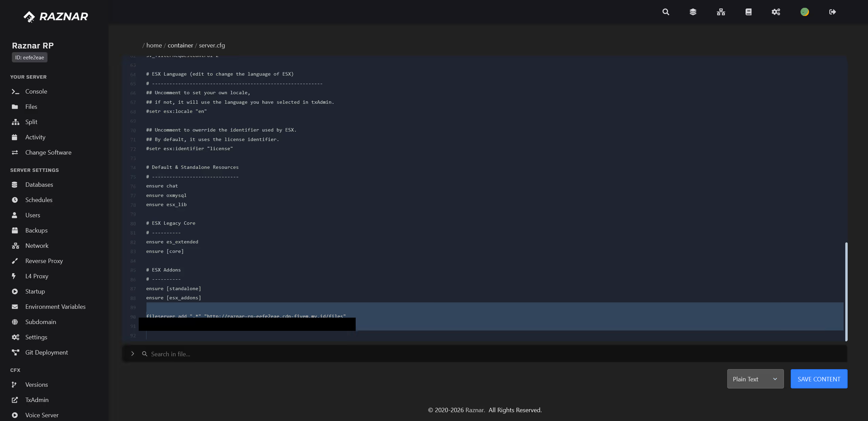
Task: Click the user avatar in header
Action: (x=805, y=12)
